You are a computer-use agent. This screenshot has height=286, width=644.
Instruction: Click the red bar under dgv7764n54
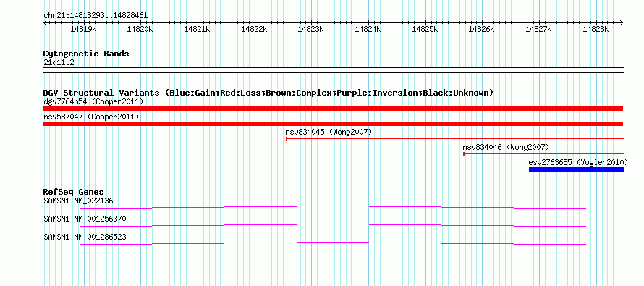(333, 109)
